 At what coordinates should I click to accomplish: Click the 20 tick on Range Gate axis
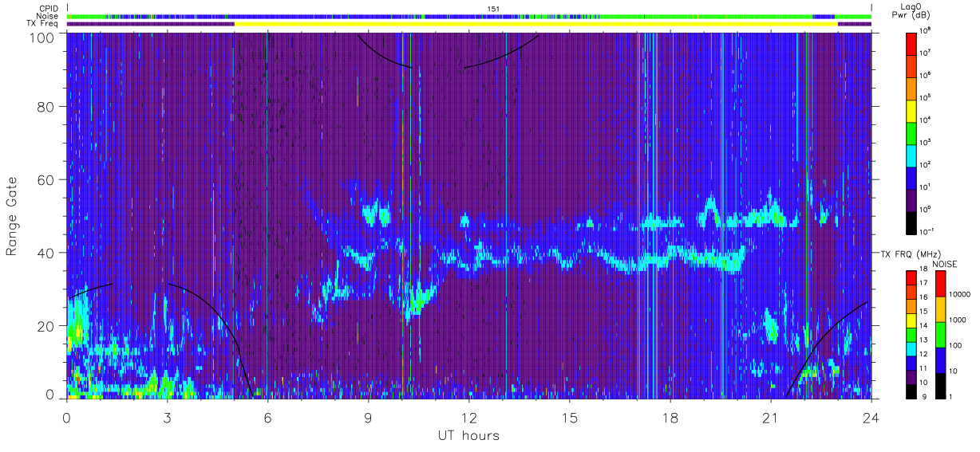tap(45, 326)
